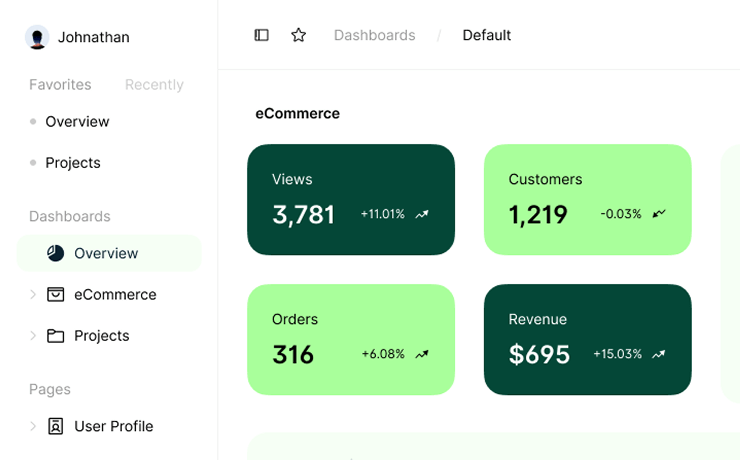The height and width of the screenshot is (460, 740).
Task: Click the Customers trending-down arrow icon
Action: coord(658,214)
